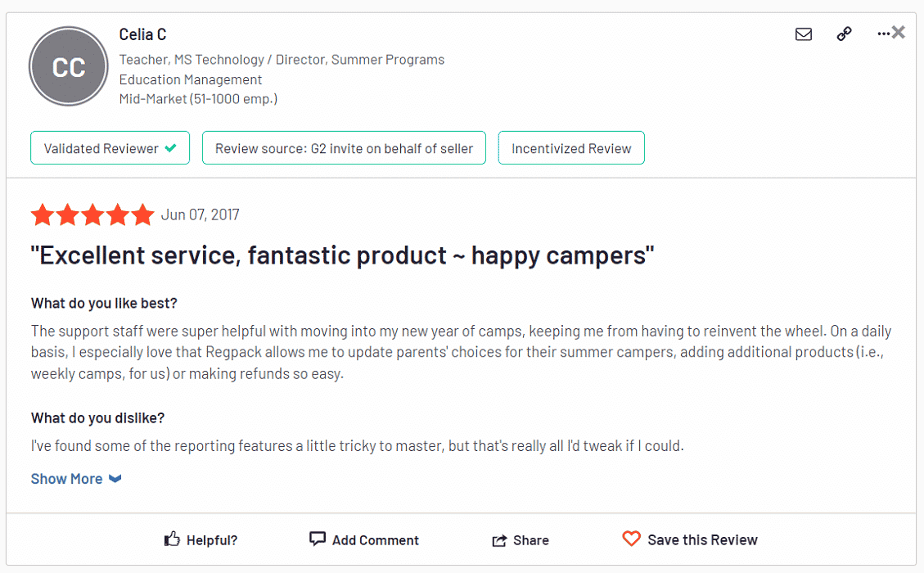Screen dimensions: 924x573
Task: Click the five-star rating
Action: [x=92, y=215]
